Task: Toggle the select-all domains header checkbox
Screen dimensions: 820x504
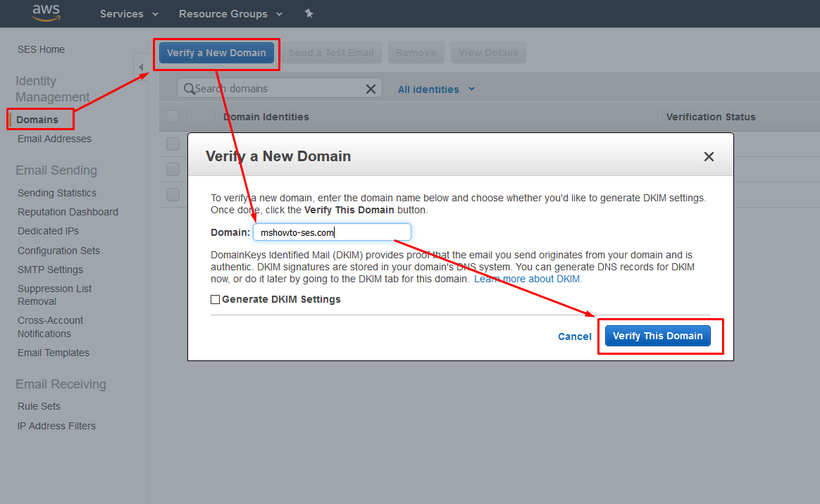Action: click(173, 117)
